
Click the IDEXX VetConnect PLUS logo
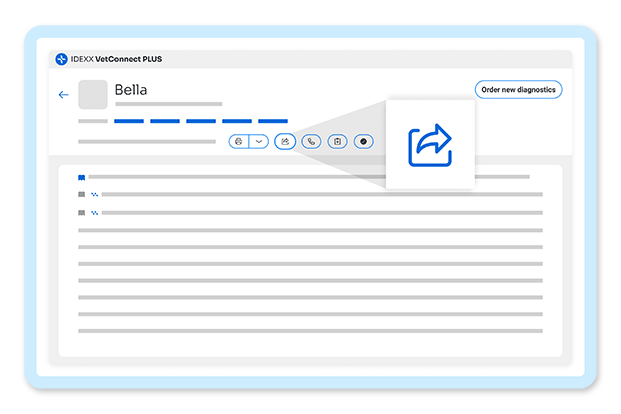point(109,59)
